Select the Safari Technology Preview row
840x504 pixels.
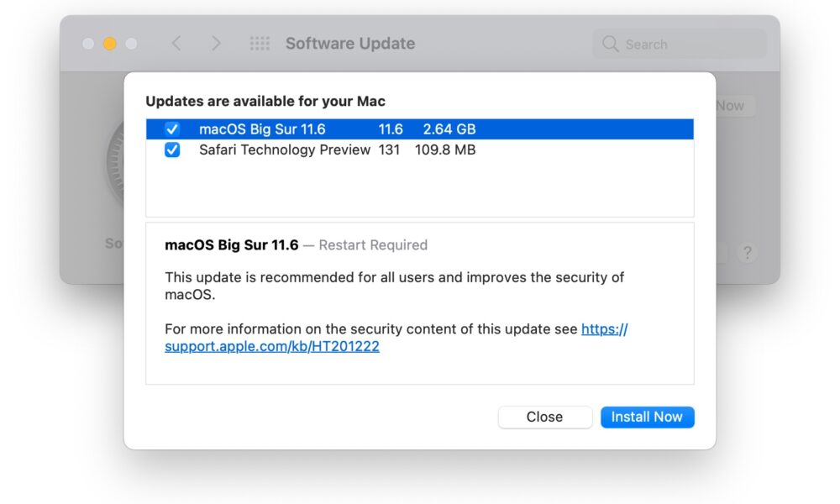[x=420, y=150]
